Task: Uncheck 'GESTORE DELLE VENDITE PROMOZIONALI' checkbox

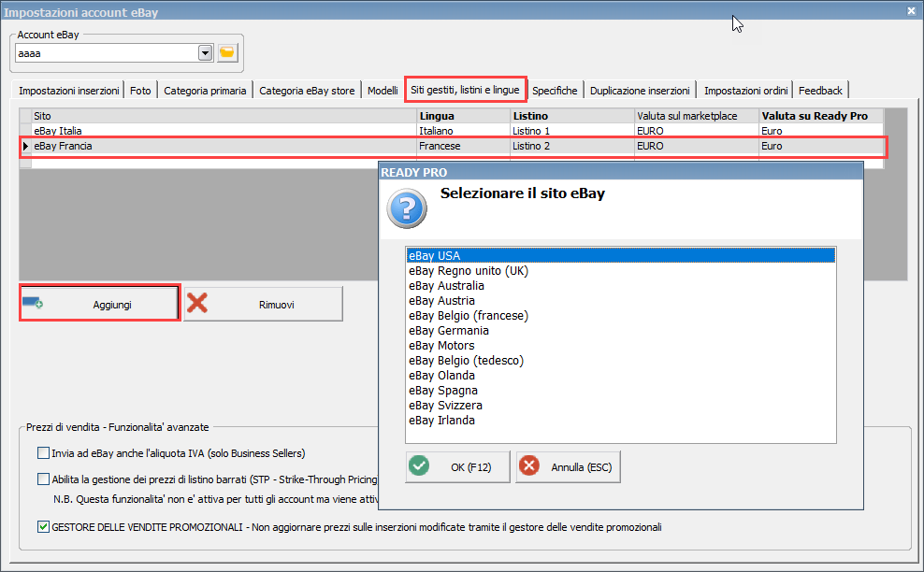Action: [x=43, y=526]
